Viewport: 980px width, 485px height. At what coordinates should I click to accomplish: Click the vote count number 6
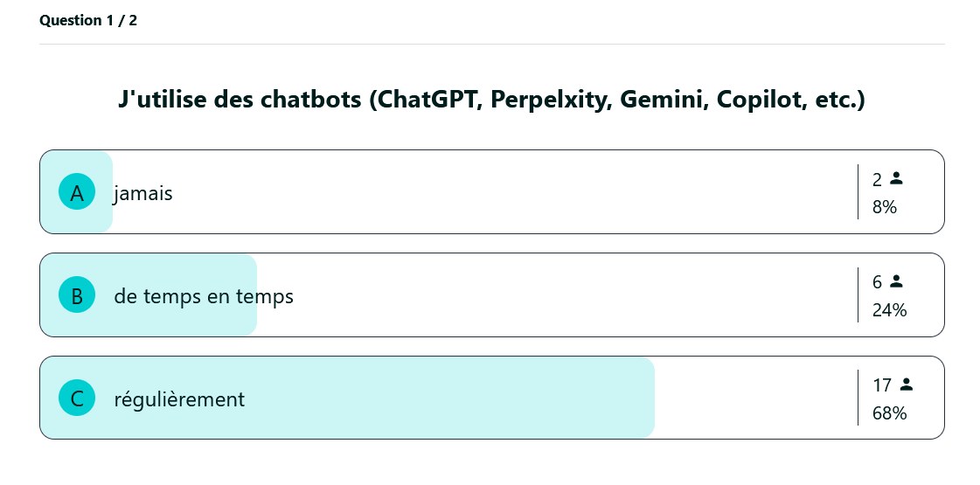(x=878, y=281)
